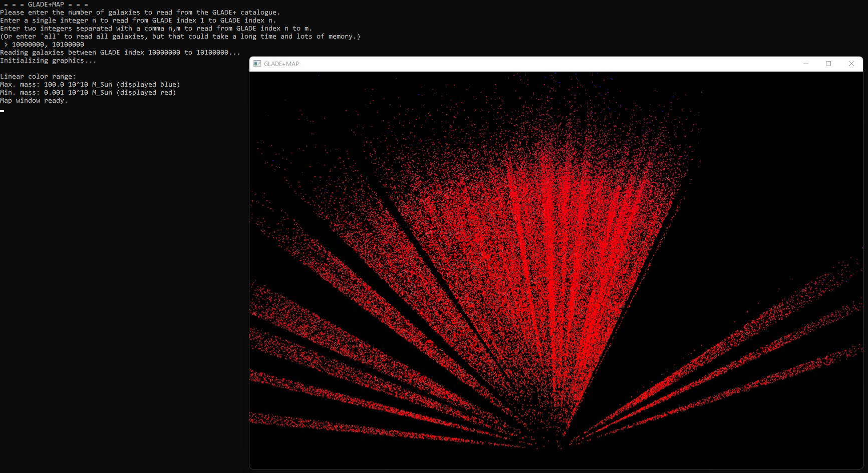Click the 'Linear color range:' line
Viewport: 868px width, 473px height.
38,77
